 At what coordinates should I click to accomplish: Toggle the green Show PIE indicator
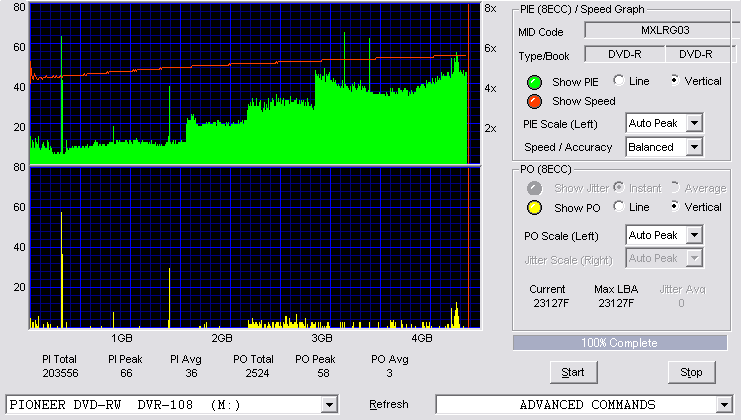534,82
